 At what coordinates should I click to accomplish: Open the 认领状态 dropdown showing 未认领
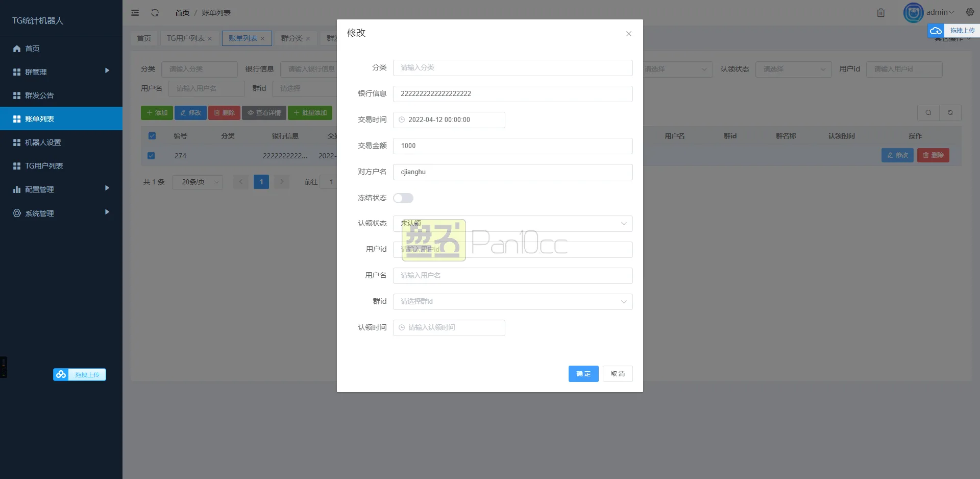(512, 223)
